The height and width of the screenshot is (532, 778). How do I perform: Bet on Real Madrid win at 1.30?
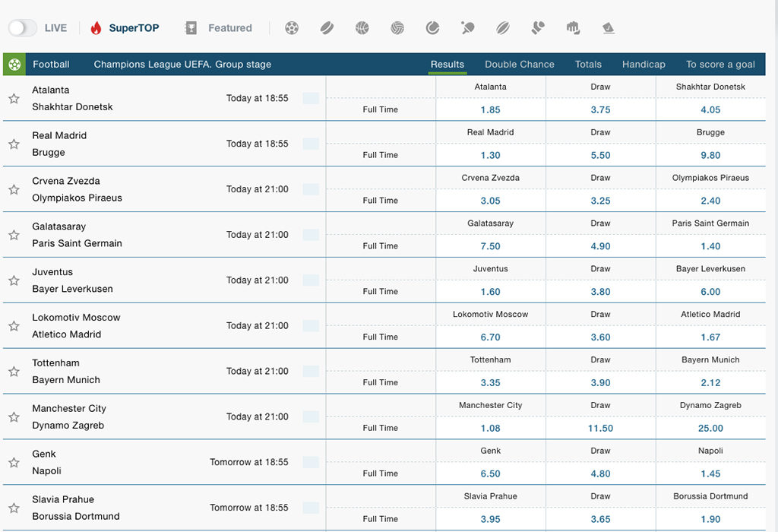(x=490, y=155)
